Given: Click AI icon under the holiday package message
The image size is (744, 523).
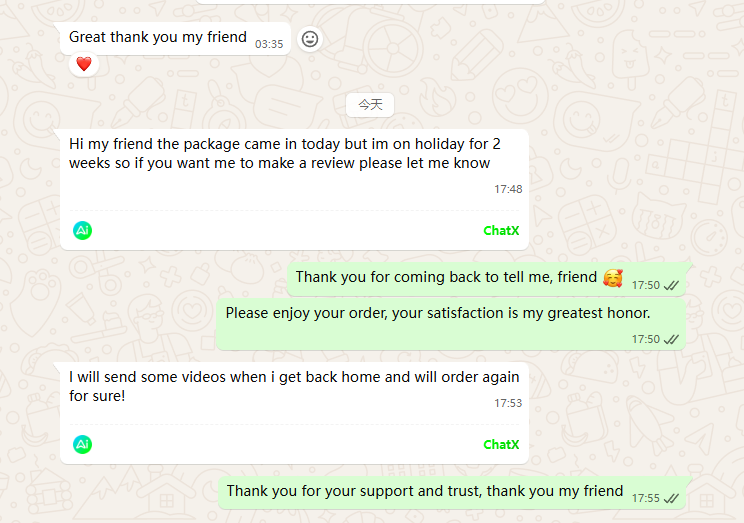Looking at the screenshot, I should pos(83,230).
